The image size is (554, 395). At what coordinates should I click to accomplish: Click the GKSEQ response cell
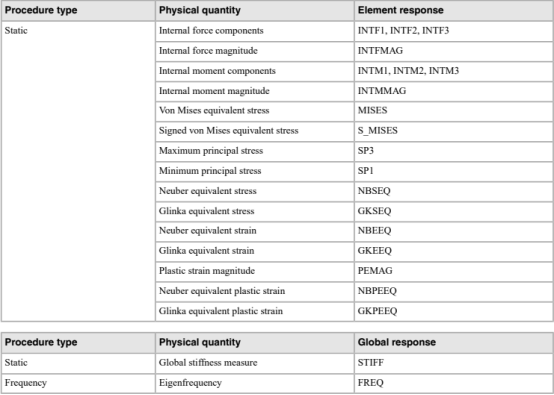tap(454, 212)
